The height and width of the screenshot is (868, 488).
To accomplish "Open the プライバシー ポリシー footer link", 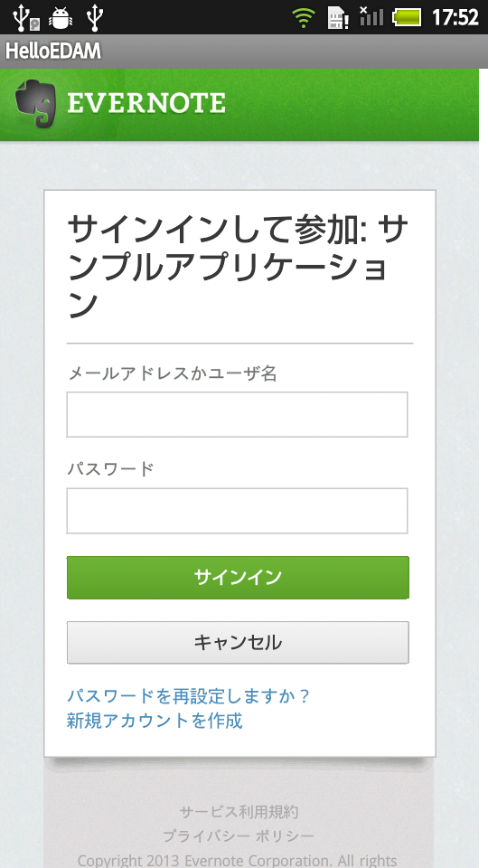I will [239, 835].
